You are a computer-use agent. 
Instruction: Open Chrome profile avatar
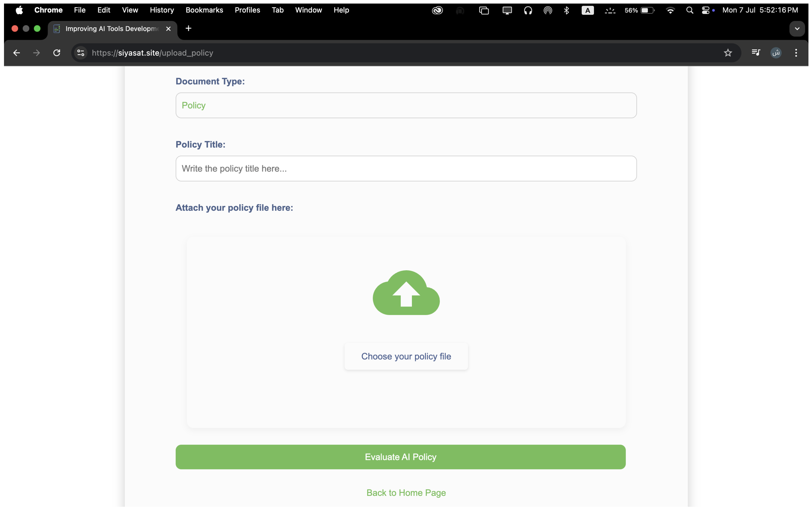pyautogui.click(x=776, y=53)
